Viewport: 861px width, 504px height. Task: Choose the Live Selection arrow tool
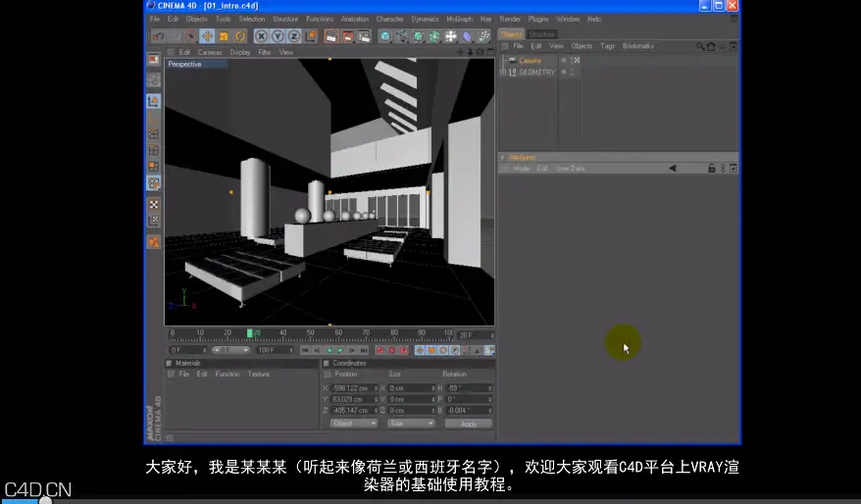click(x=190, y=37)
